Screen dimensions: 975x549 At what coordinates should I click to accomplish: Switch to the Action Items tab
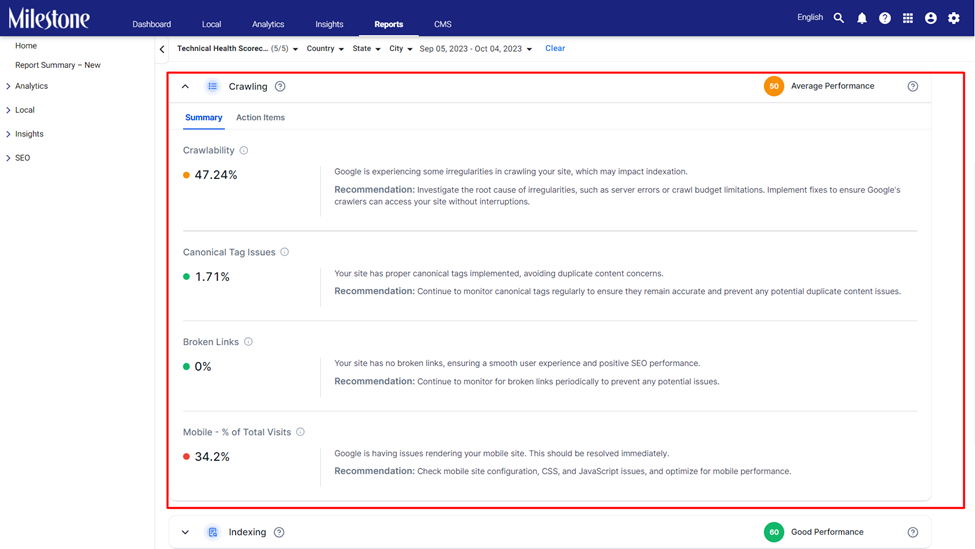click(261, 118)
